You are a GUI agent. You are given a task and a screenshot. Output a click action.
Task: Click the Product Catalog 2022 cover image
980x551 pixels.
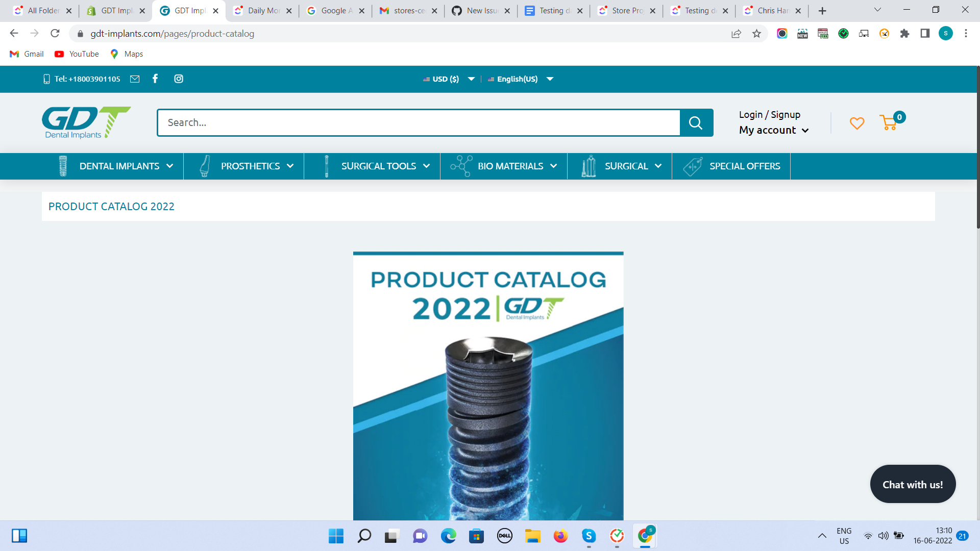click(488, 386)
